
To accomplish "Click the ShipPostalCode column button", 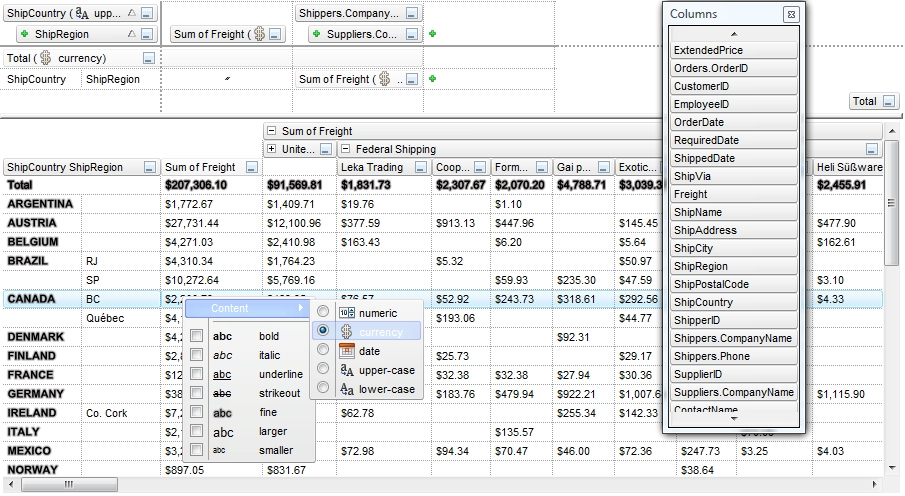I will [x=734, y=284].
